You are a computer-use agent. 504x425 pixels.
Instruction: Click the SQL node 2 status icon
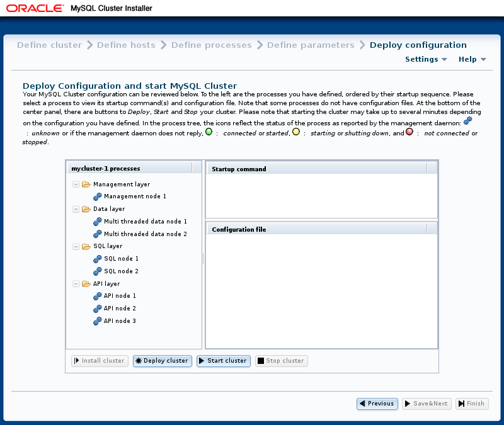click(97, 271)
